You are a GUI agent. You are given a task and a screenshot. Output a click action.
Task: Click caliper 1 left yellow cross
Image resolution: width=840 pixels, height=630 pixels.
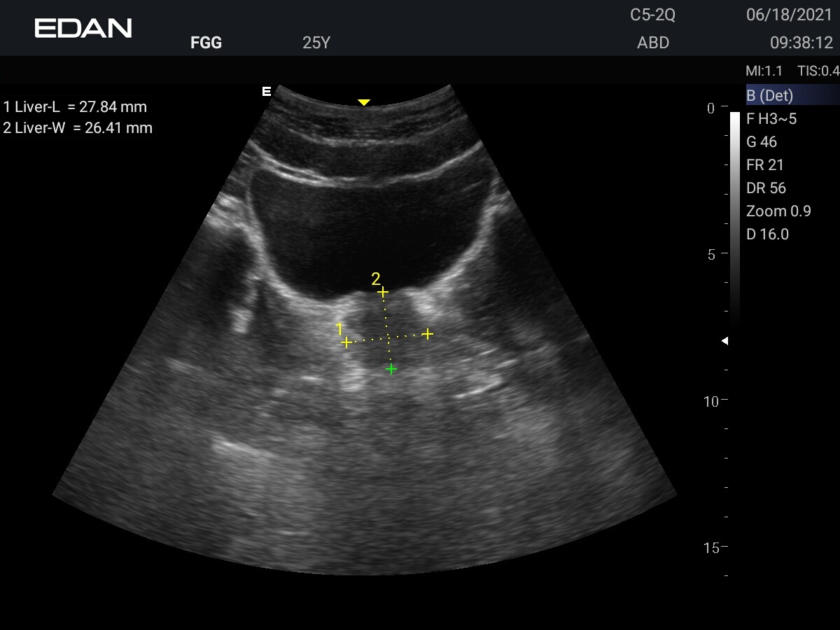[x=346, y=342]
